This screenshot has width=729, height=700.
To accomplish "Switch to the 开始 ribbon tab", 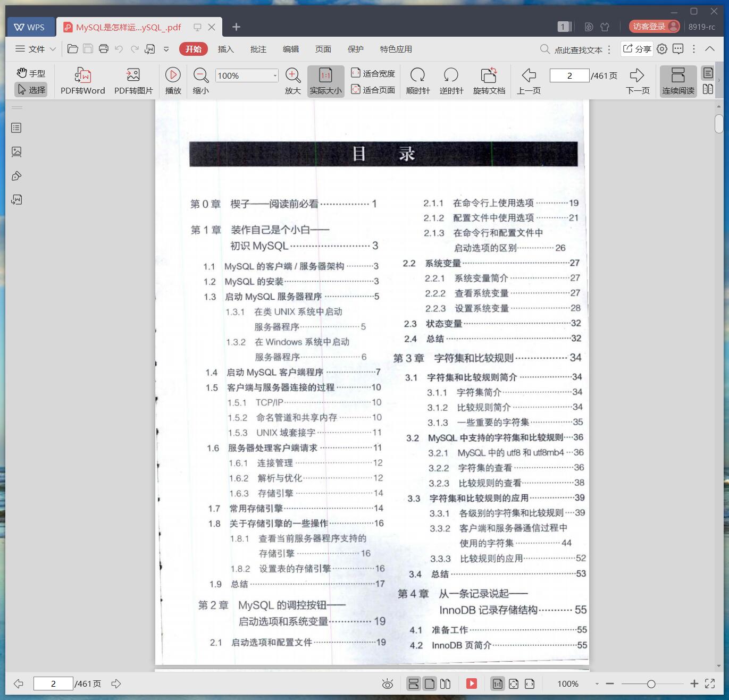I will 193,49.
